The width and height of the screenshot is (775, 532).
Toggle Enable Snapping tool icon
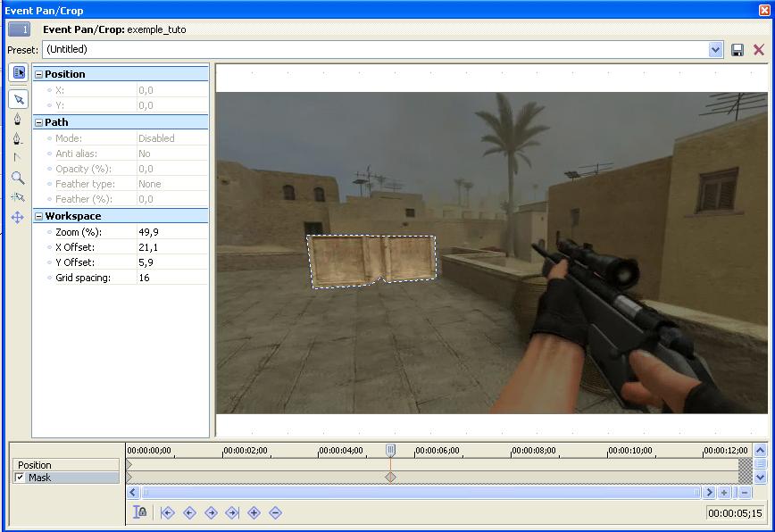coord(17,197)
